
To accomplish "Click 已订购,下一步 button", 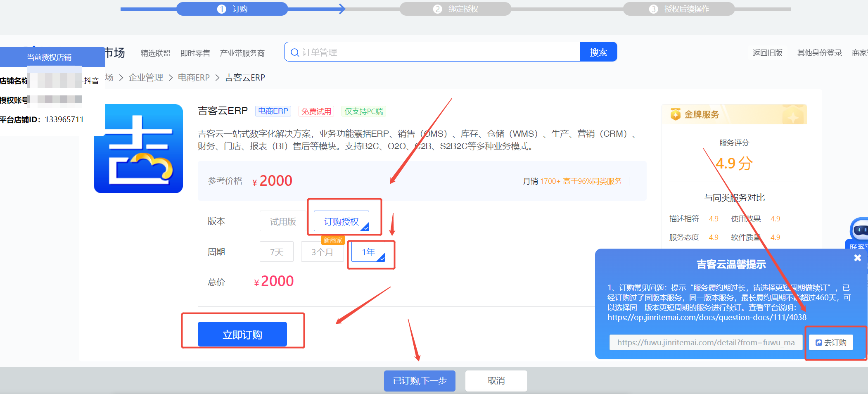I will pos(420,381).
